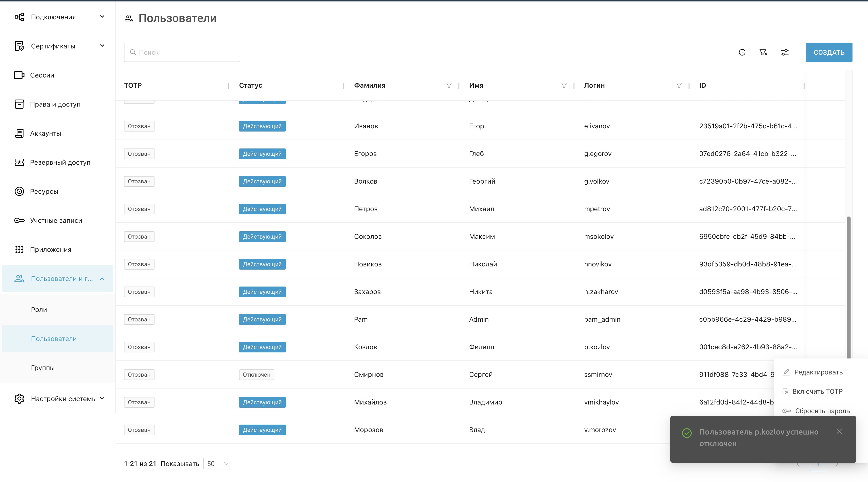This screenshot has height=482, width=868.
Task: Click filter icon in Фамилия column
Action: pyautogui.click(x=449, y=85)
